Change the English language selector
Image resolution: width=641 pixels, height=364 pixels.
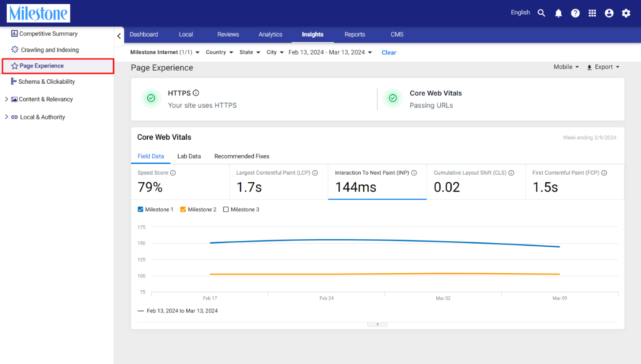[x=521, y=13]
